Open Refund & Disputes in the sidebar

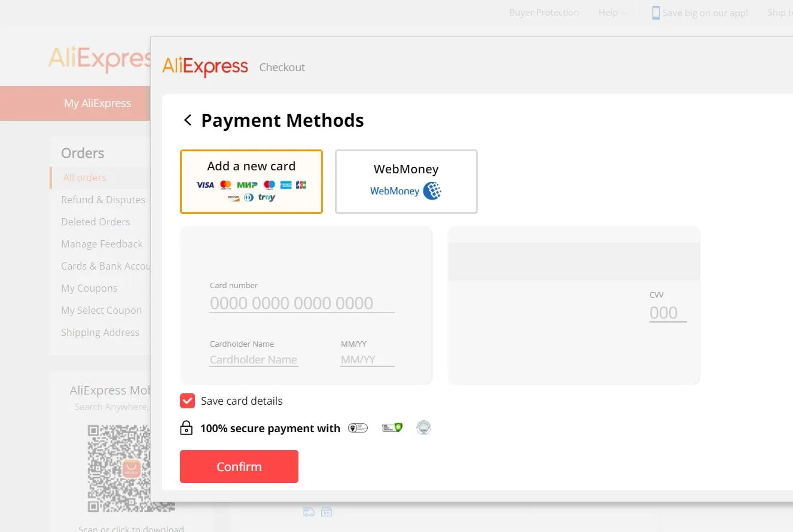(x=103, y=200)
